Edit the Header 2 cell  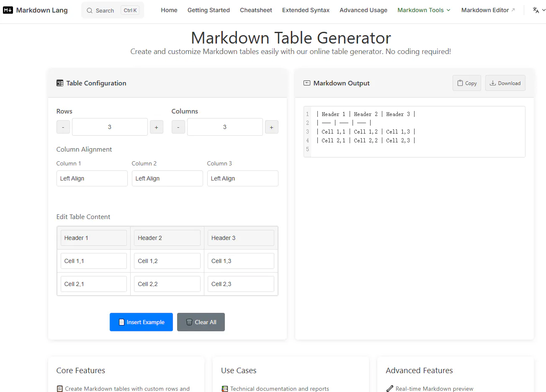[167, 238]
